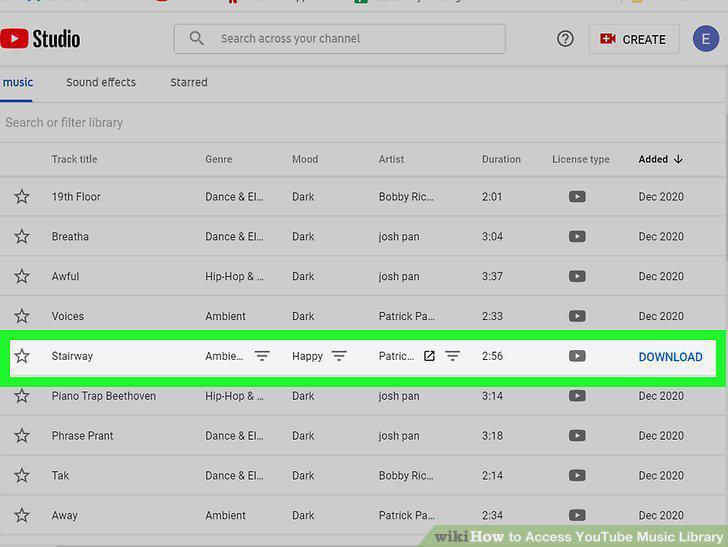
Task: Select the 19th Floor track title
Action: tap(76, 197)
